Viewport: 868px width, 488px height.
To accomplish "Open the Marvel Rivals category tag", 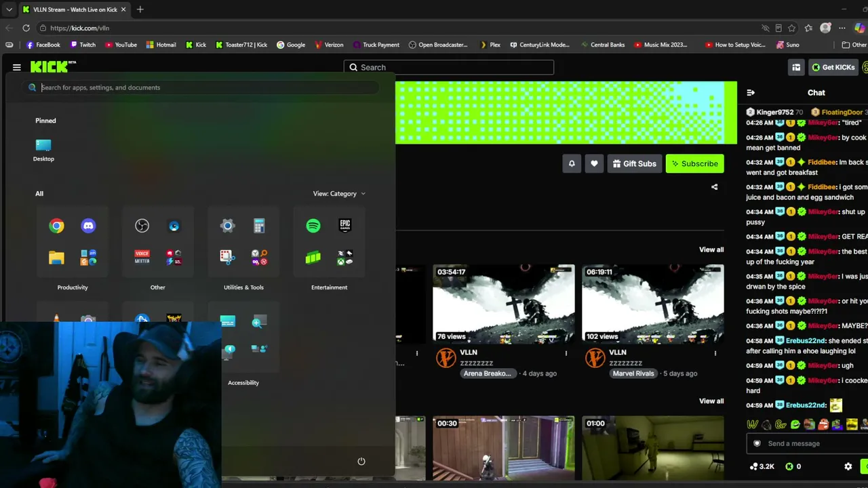I will click(633, 373).
